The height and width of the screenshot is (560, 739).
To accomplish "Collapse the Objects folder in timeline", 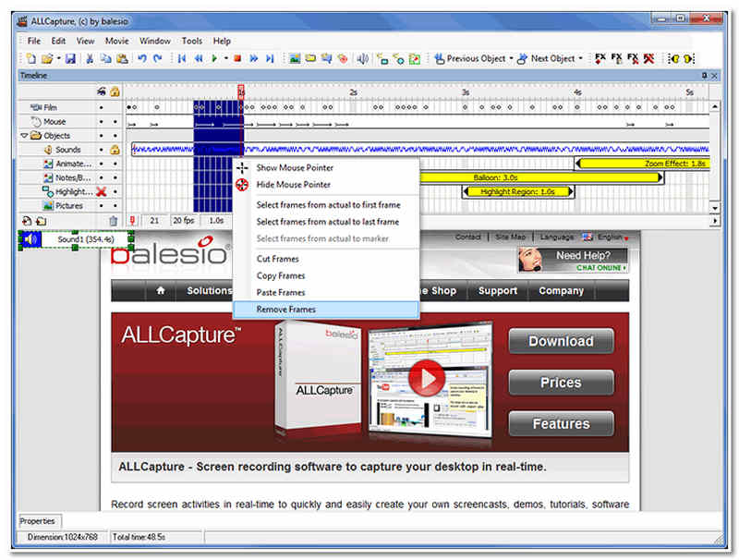I will (x=25, y=136).
